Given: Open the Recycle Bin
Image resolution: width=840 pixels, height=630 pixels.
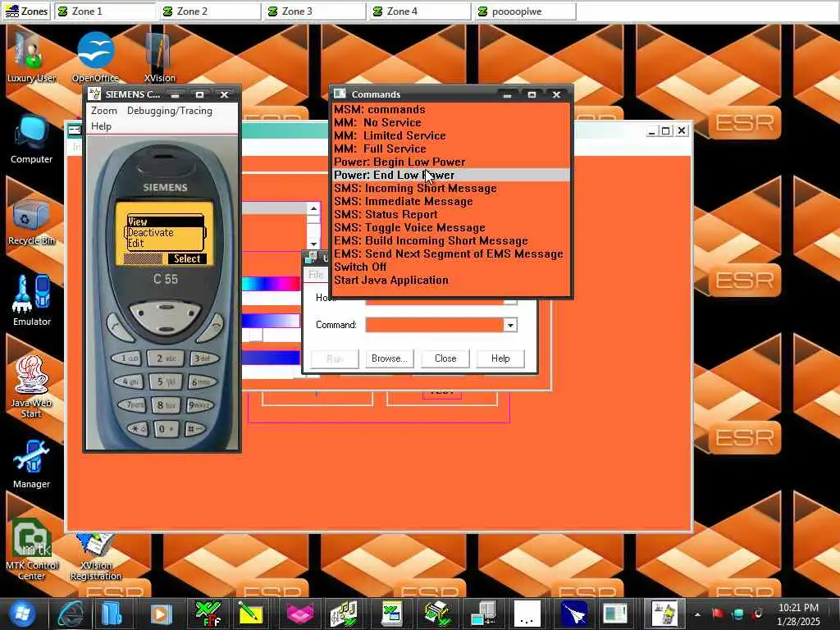Looking at the screenshot, I should click(x=31, y=220).
